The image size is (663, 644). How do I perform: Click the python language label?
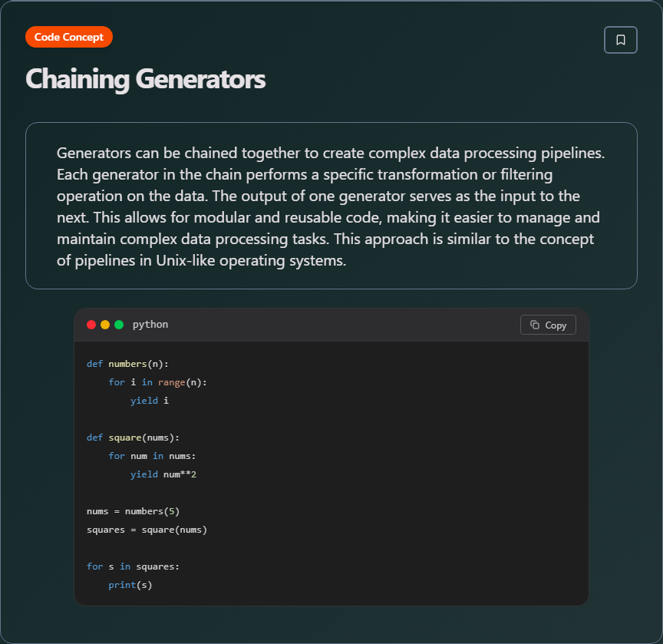150,325
